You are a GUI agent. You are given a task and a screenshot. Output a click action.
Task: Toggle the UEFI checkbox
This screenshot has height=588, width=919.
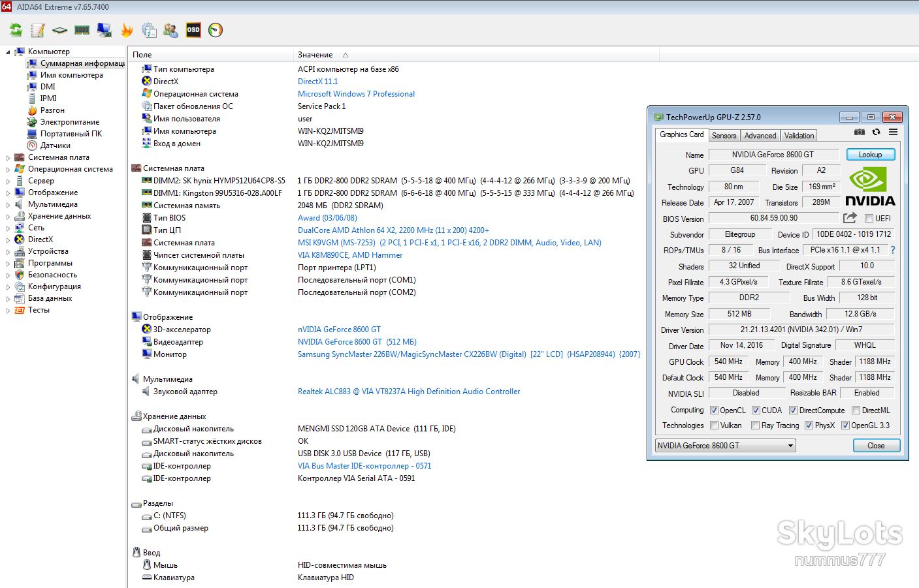[x=869, y=219]
